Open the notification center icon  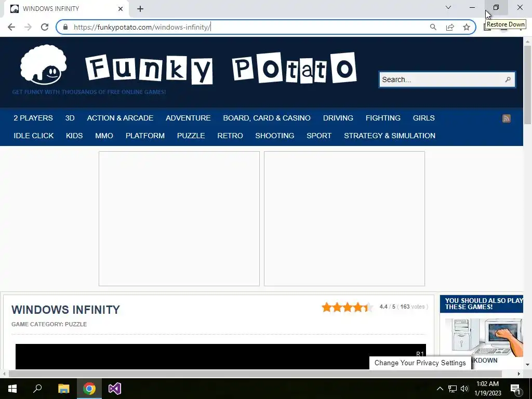click(x=515, y=389)
